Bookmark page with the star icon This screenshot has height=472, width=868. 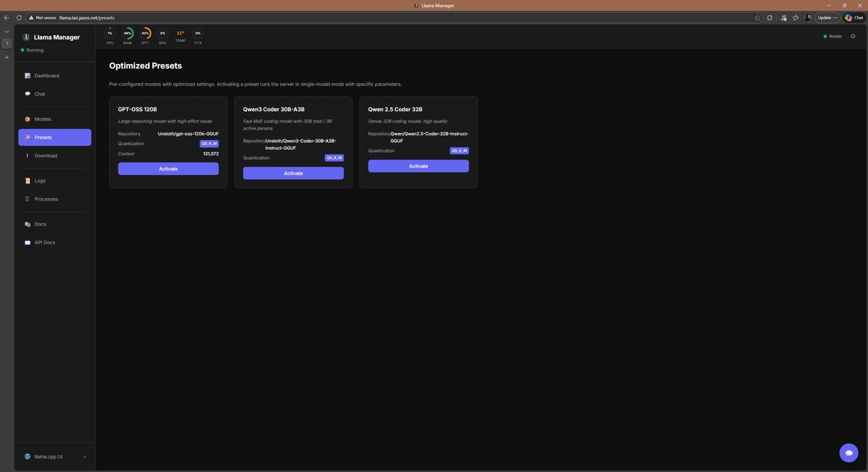pos(757,18)
